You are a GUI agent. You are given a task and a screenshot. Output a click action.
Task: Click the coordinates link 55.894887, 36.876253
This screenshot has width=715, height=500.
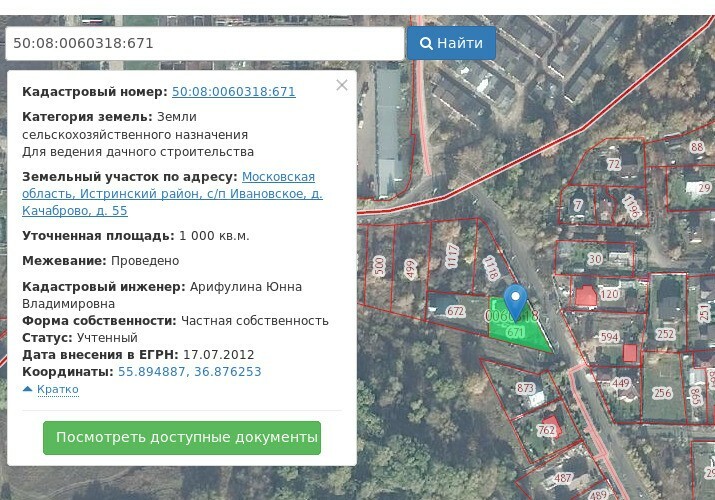190,372
